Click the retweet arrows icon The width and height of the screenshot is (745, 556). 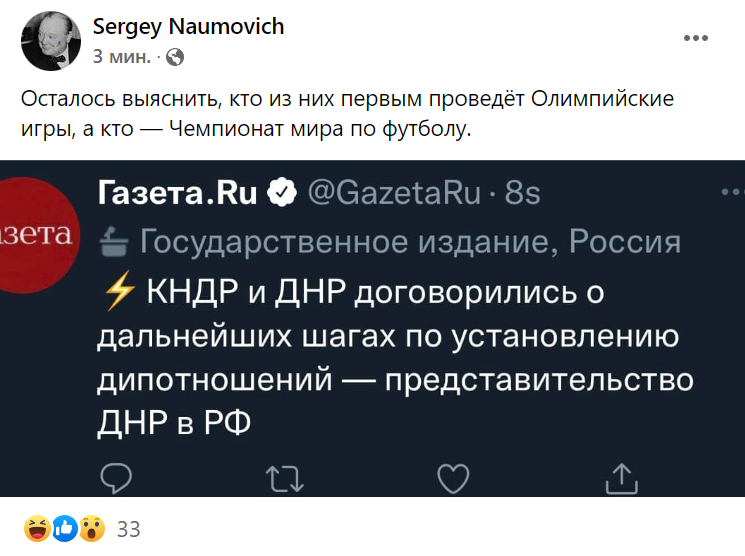[285, 479]
